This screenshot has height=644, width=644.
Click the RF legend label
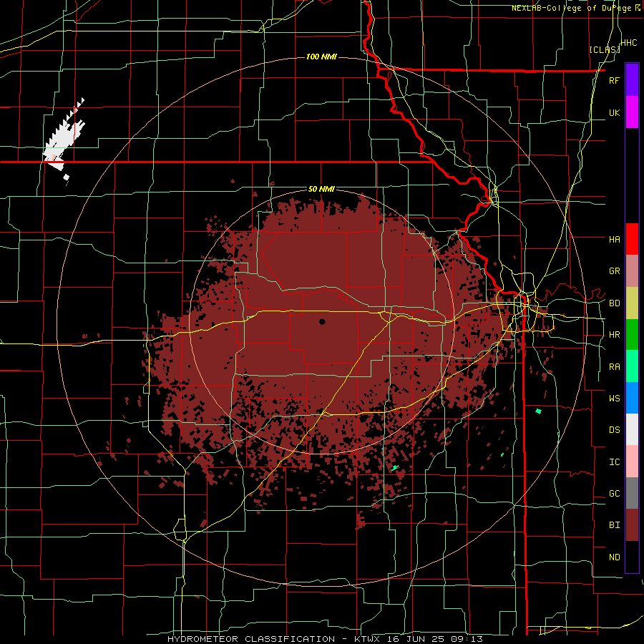coord(614,80)
